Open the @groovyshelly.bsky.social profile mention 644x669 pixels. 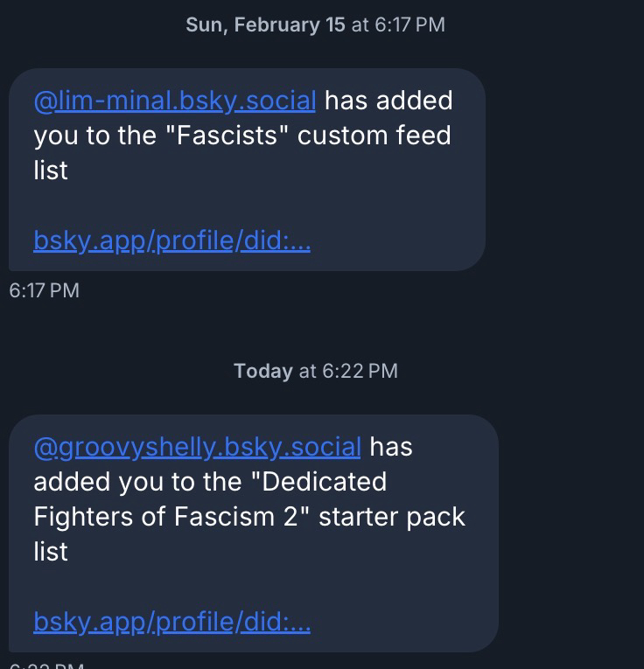197,447
